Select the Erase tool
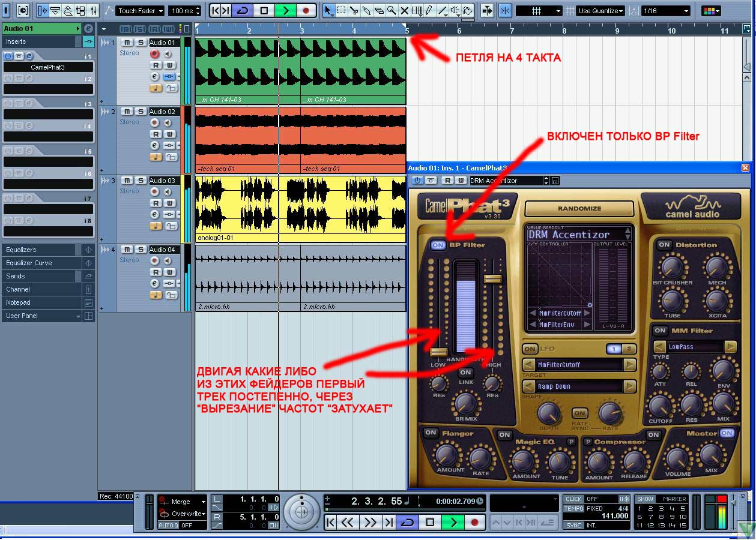 [379, 11]
